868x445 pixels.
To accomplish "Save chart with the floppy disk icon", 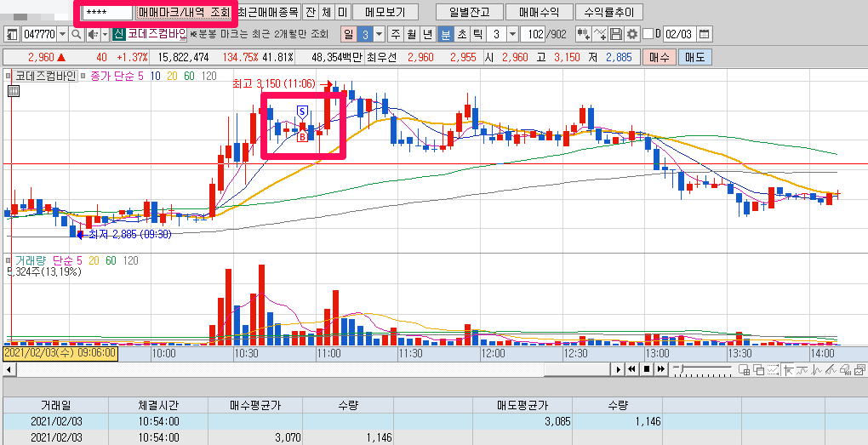I will pos(615,34).
